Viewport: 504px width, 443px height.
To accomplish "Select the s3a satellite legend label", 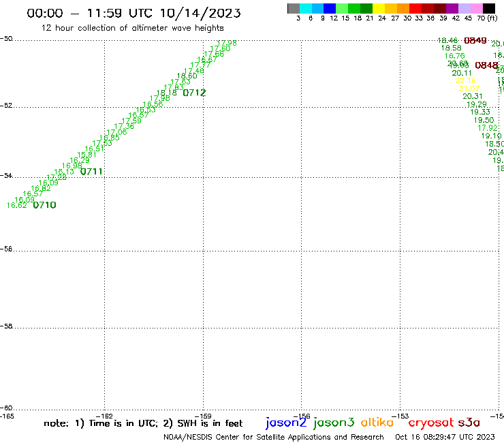I will tap(469, 423).
